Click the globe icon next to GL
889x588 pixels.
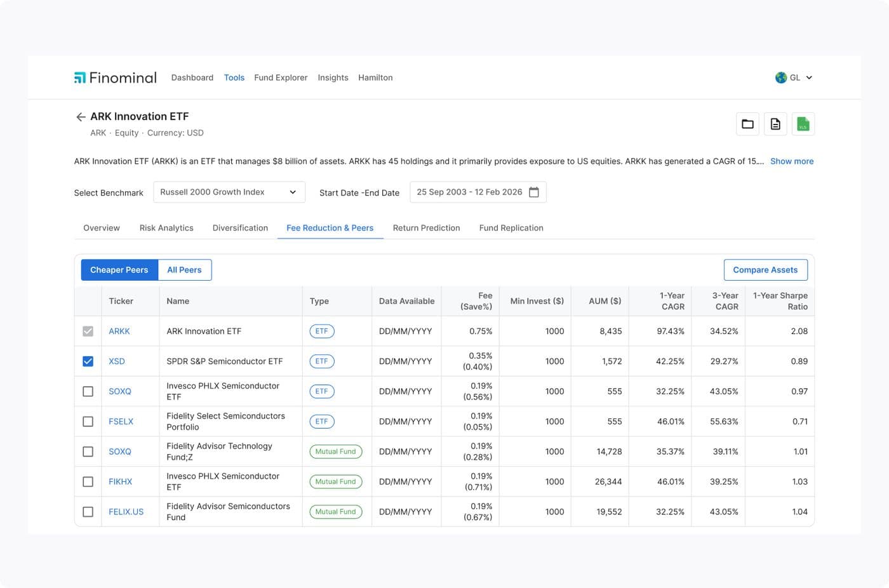[781, 77]
